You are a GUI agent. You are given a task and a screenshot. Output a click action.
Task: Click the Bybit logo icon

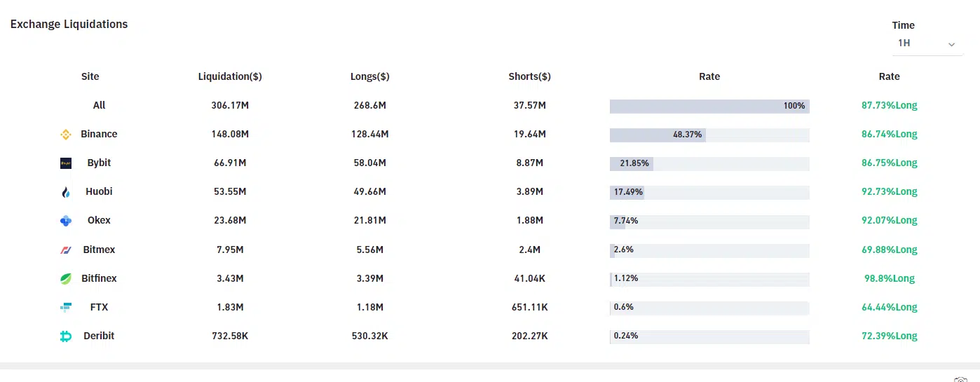(66, 163)
